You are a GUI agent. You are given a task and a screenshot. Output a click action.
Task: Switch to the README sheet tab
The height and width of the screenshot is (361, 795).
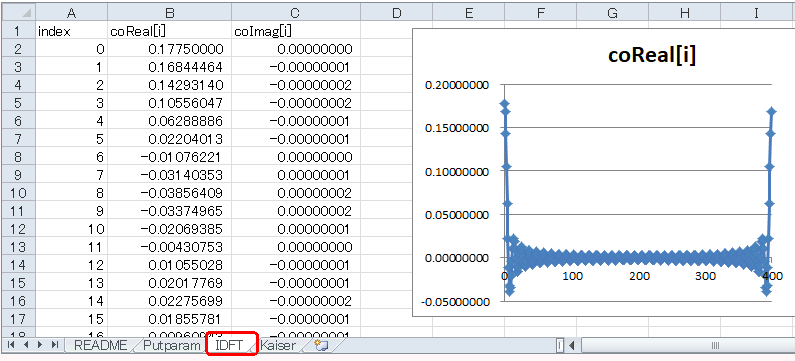tap(100, 346)
